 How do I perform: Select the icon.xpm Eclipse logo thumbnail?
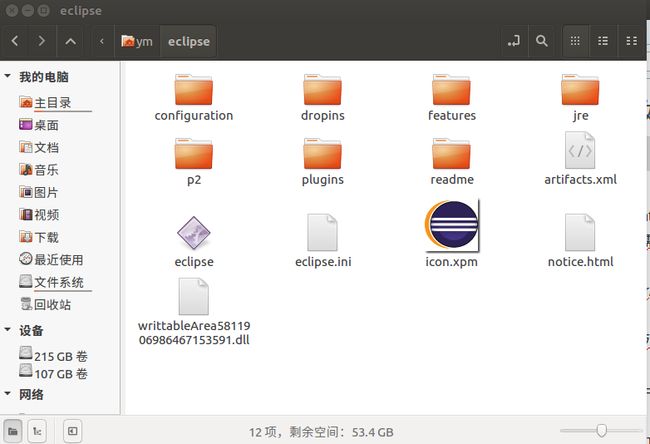click(451, 225)
